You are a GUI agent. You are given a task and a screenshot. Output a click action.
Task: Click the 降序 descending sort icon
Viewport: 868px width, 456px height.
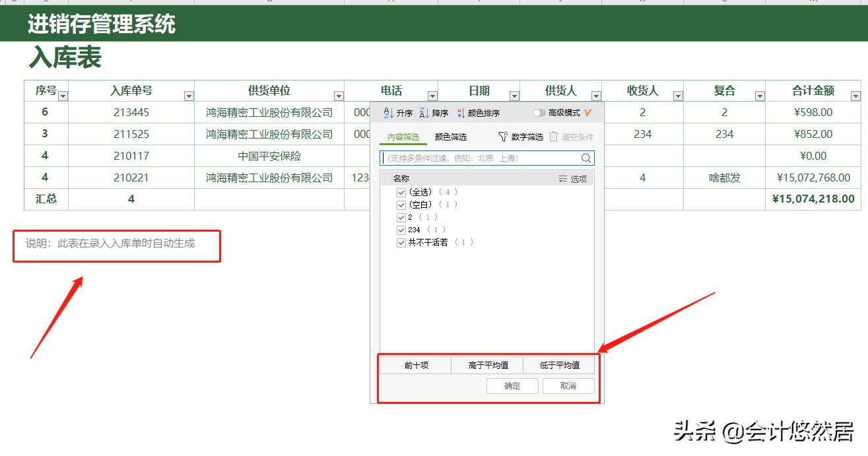pos(423,113)
